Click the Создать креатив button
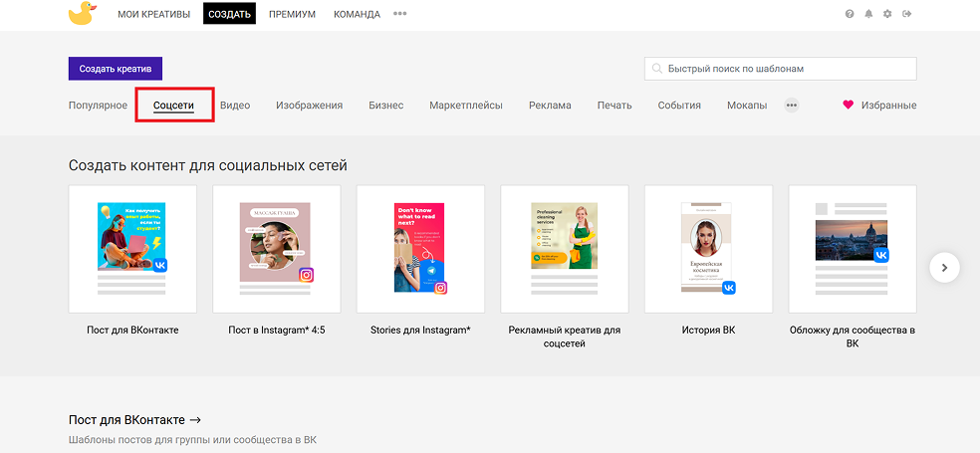 pyautogui.click(x=116, y=69)
